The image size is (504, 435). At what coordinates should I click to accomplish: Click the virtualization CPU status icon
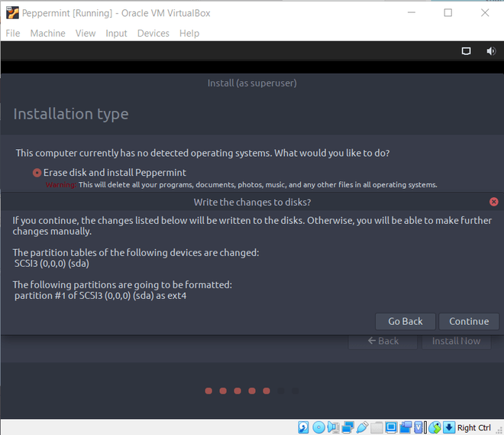coord(420,427)
